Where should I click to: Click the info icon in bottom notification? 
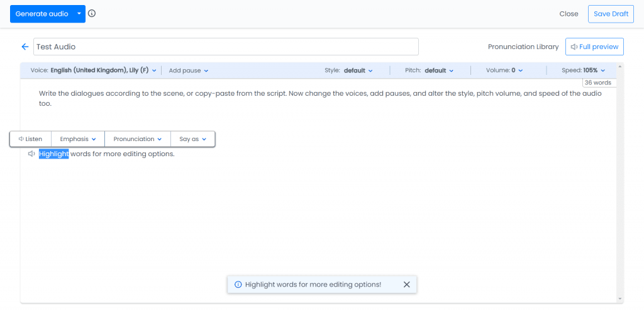pyautogui.click(x=238, y=285)
